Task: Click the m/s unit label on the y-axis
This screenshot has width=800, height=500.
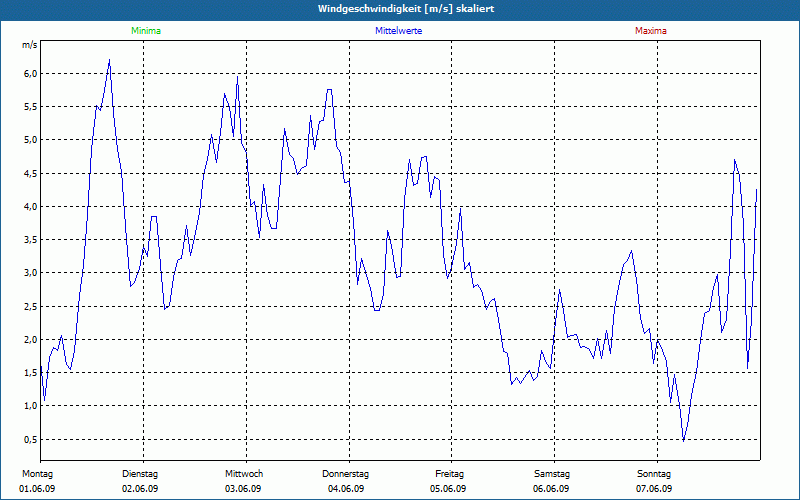Action: click(30, 45)
